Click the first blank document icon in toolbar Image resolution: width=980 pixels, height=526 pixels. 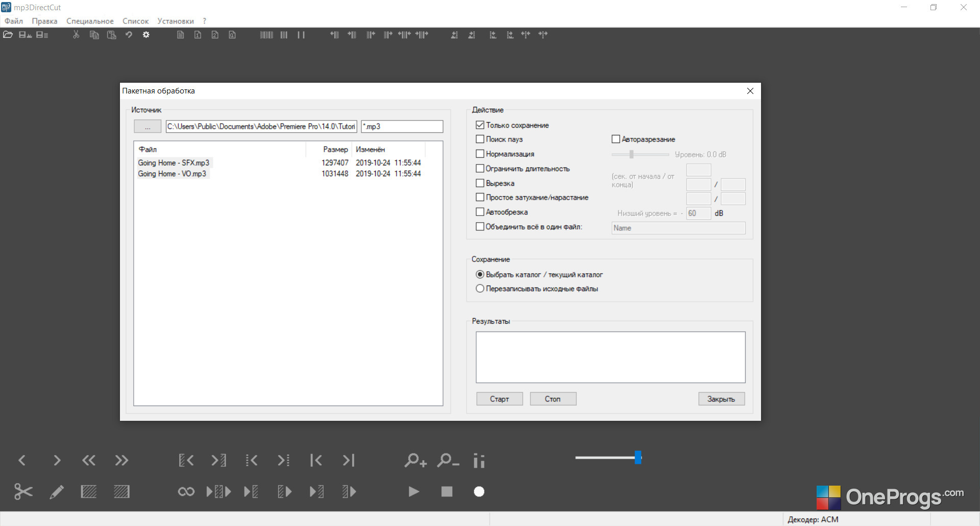[x=180, y=35]
